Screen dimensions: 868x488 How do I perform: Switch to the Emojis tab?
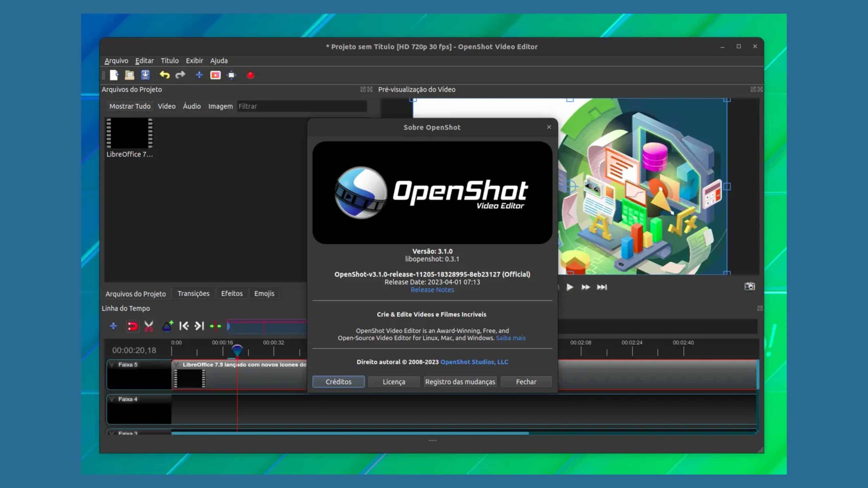pos(264,293)
